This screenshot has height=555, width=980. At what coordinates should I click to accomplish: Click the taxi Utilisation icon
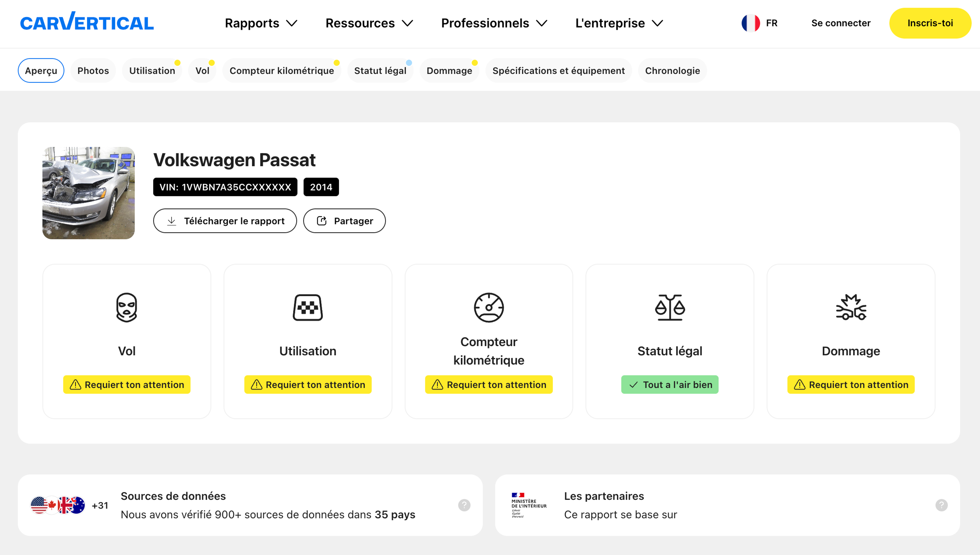(308, 307)
